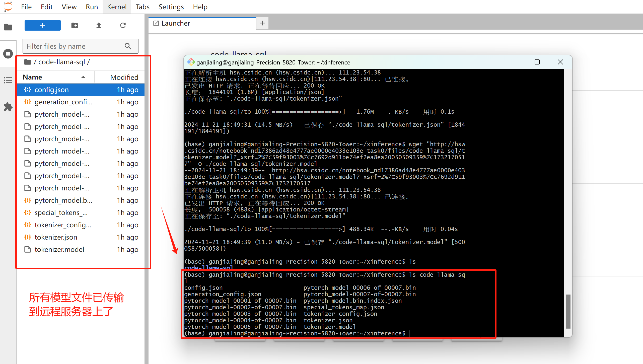Open the file browser sidebar icon
643x364 pixels.
[x=8, y=27]
